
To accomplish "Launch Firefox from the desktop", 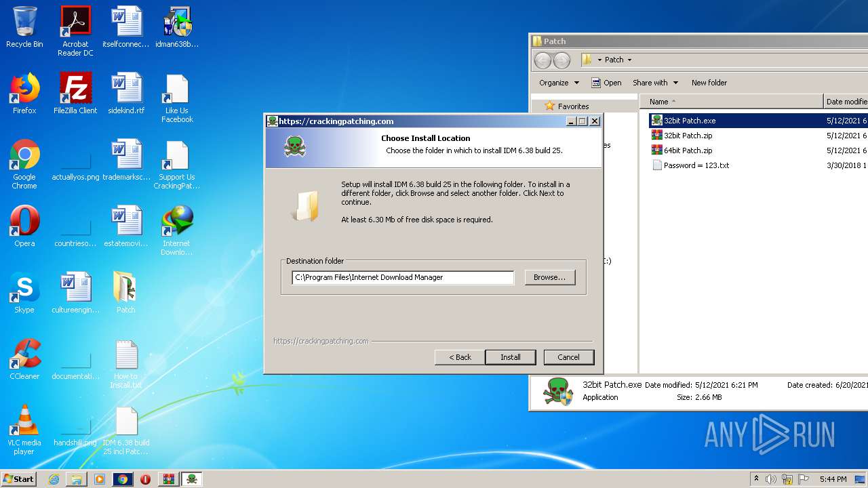I will 24,94.
